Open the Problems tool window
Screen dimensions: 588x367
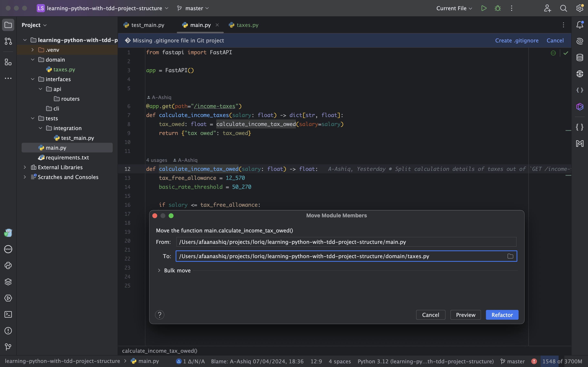point(8,331)
